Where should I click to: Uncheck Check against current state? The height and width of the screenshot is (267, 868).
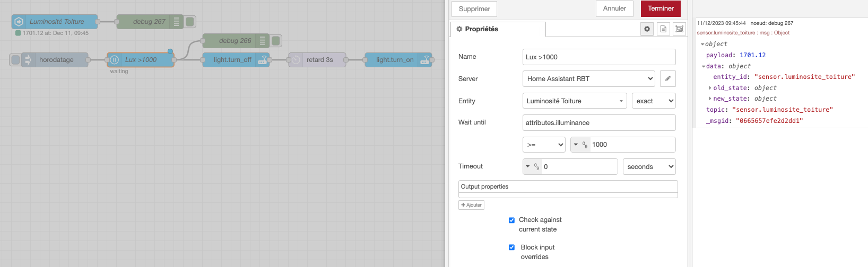pos(511,220)
